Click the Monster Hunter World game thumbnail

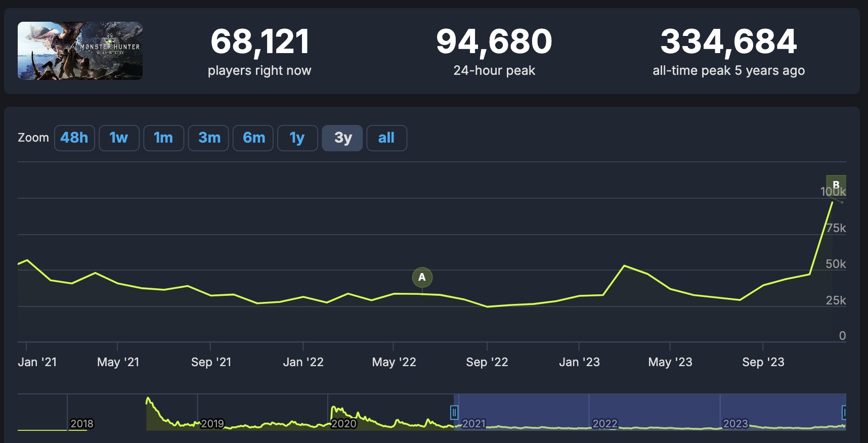pos(80,51)
